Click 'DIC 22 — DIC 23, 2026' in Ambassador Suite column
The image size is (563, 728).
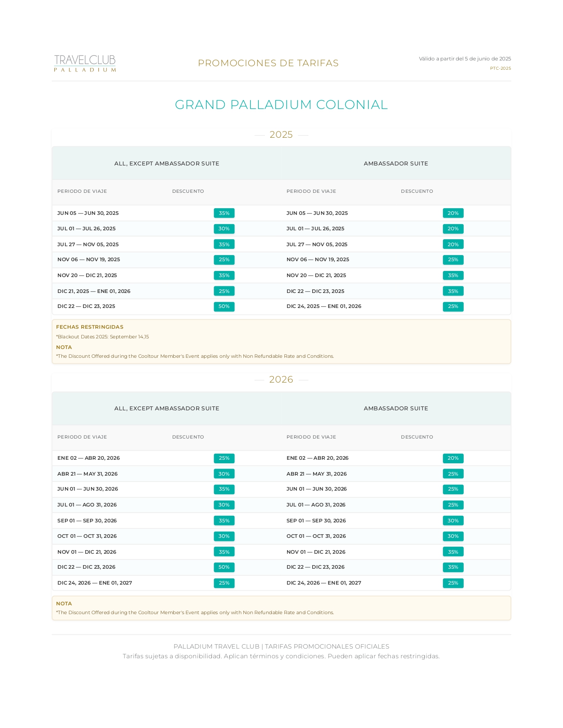316,567
